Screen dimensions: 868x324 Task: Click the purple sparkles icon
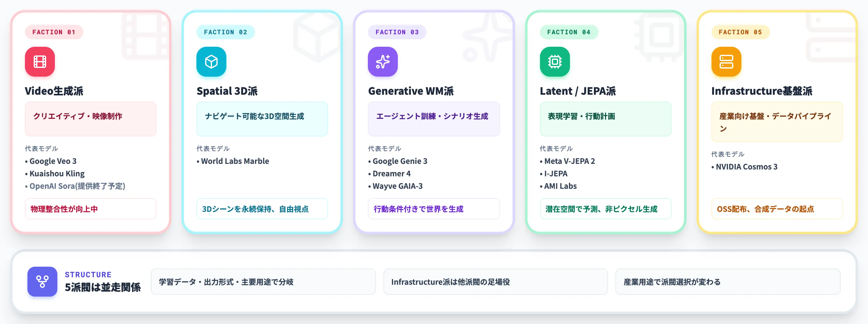(383, 62)
